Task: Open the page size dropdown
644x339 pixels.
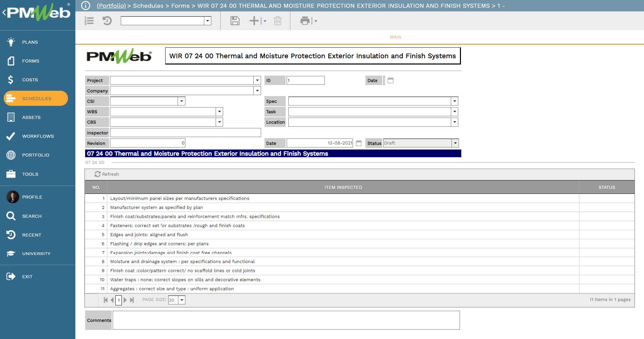Action: 182,300
